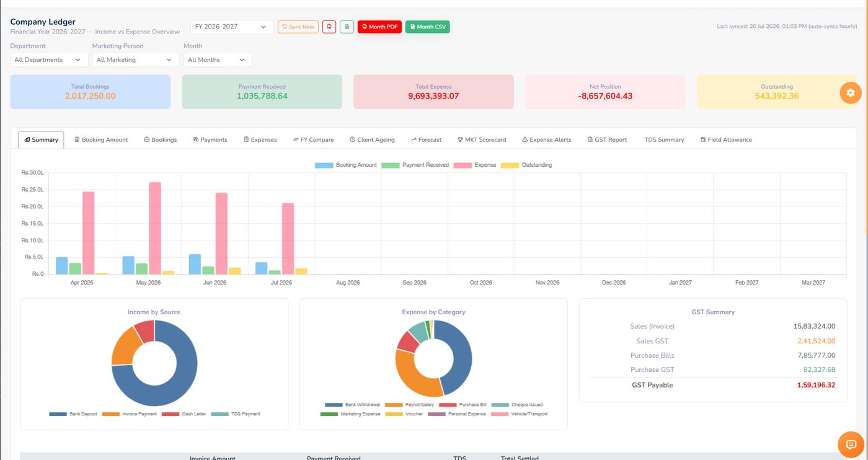
Task: Open the orange settings gear button
Action: [x=851, y=92]
